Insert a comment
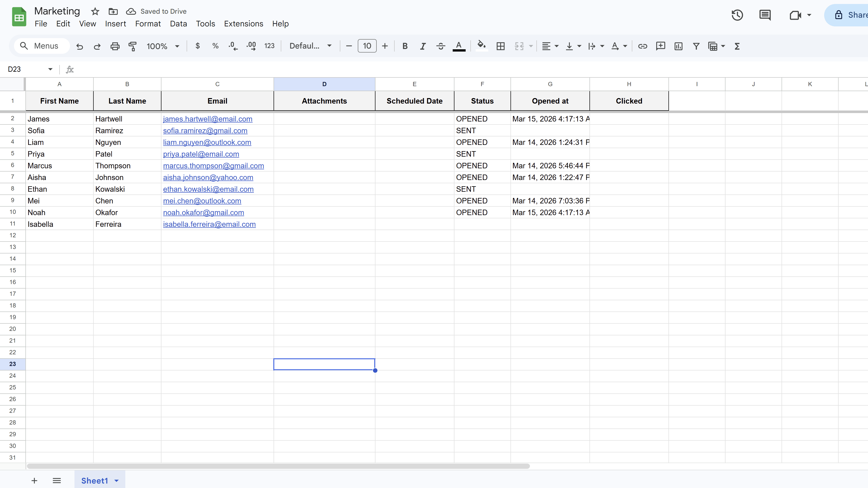This screenshot has width=868, height=488. (x=660, y=46)
